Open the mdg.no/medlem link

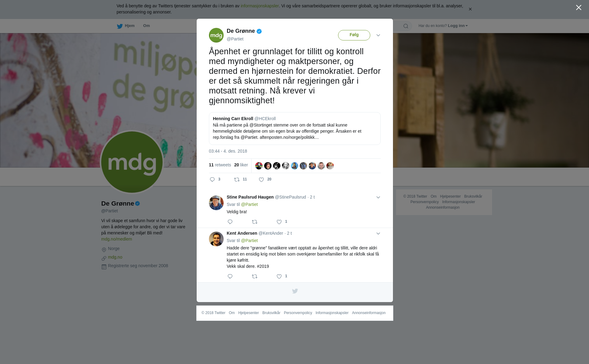[x=117, y=239]
